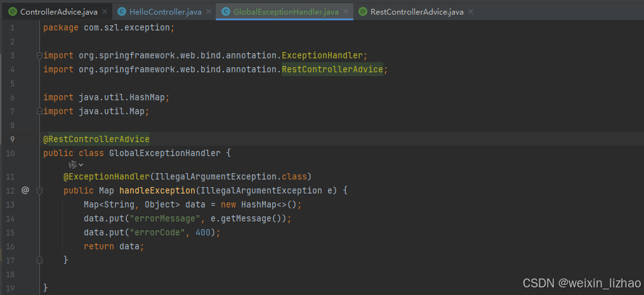Switch to the HelloController.java tab

point(165,12)
